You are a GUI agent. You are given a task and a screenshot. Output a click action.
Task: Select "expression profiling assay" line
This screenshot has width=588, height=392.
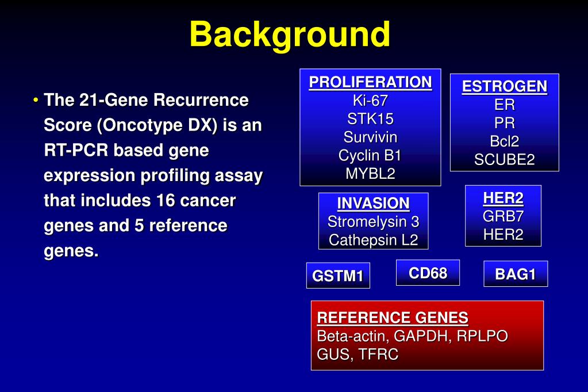coord(153,175)
